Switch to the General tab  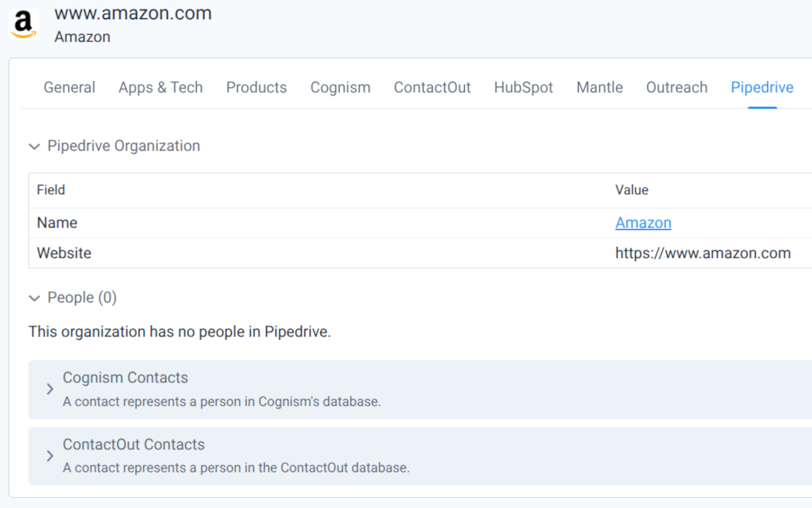pyautogui.click(x=69, y=88)
